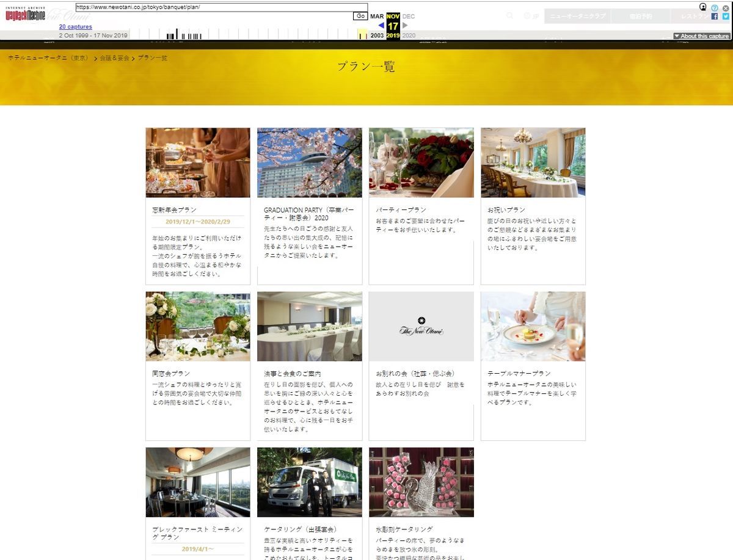The width and height of the screenshot is (733, 560).
Task: Click お別れの会（社葬・偲ぶ会） title
Action: (415, 373)
